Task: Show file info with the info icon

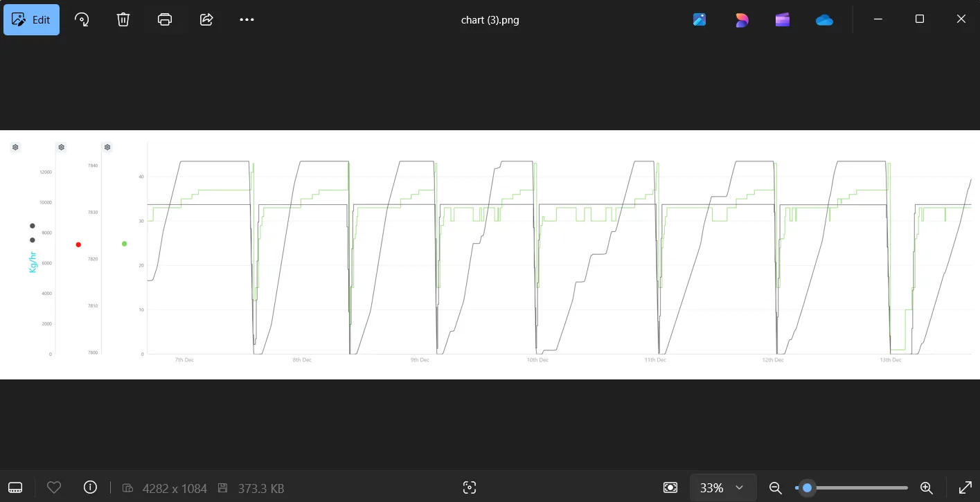Action: pyautogui.click(x=90, y=487)
